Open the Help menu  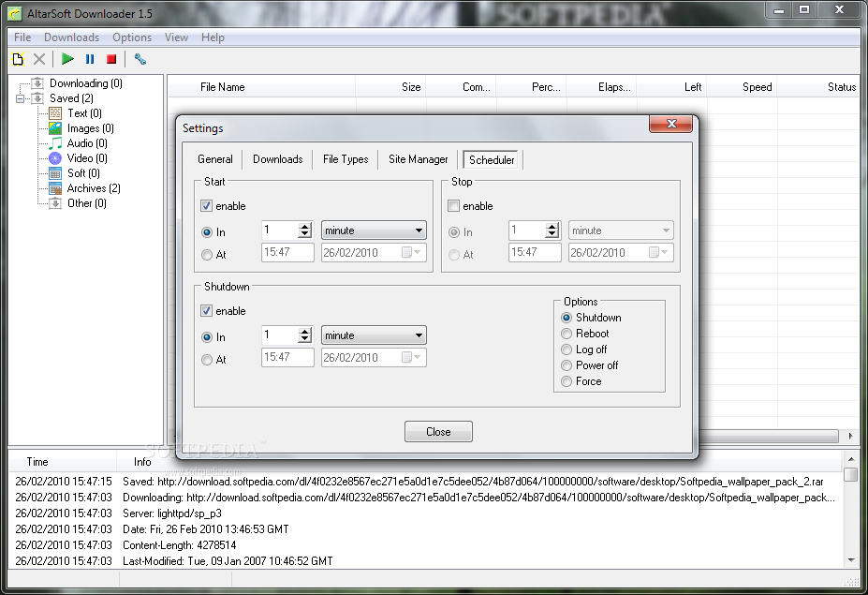[x=213, y=37]
